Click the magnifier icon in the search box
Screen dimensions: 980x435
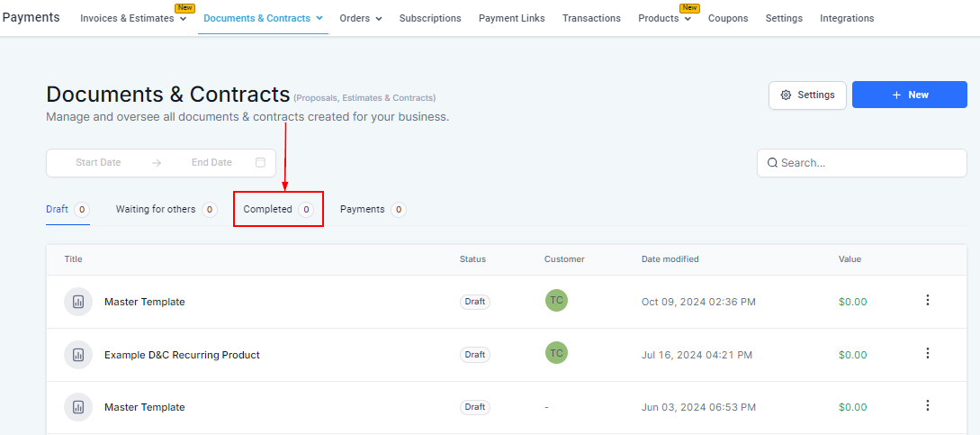click(772, 163)
